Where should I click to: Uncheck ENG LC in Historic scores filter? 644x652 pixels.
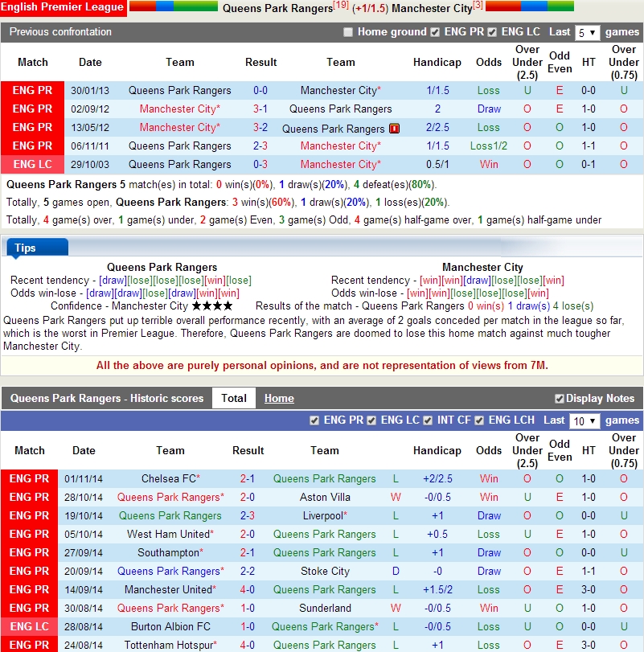(x=371, y=420)
